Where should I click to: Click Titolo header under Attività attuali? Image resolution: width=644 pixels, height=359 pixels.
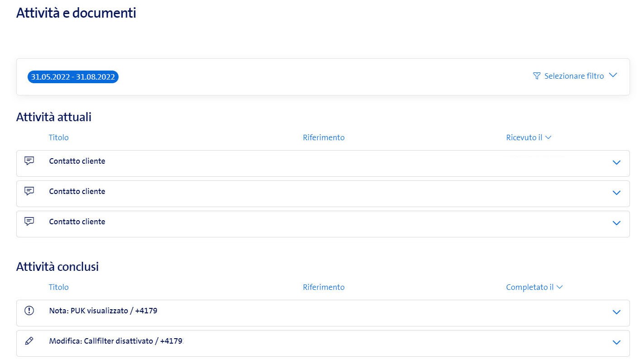tap(59, 137)
